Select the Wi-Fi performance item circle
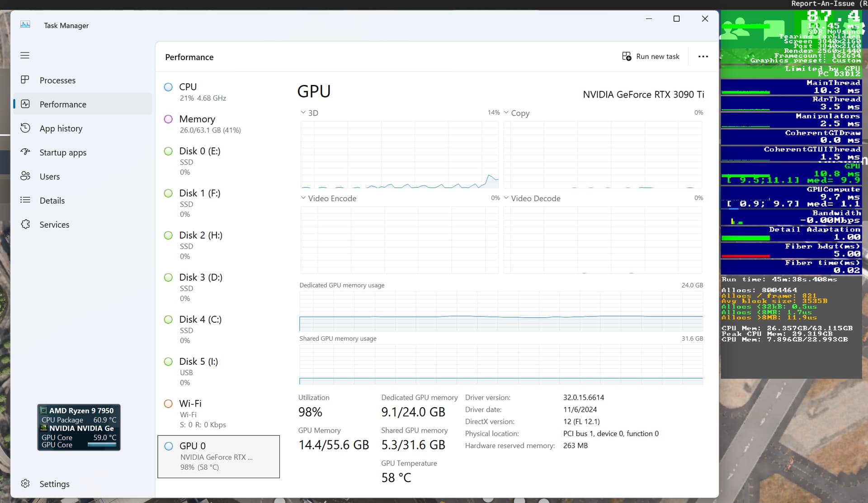 point(168,404)
